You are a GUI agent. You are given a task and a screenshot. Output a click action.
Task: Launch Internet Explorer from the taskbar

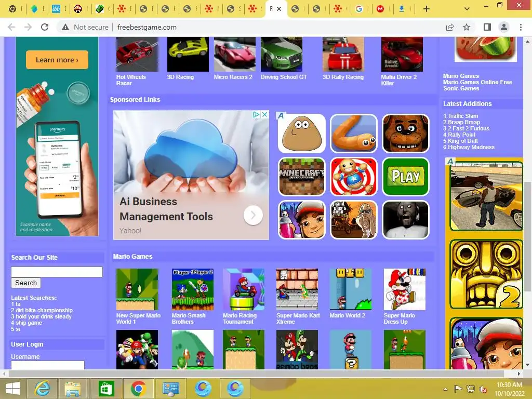pyautogui.click(x=42, y=388)
